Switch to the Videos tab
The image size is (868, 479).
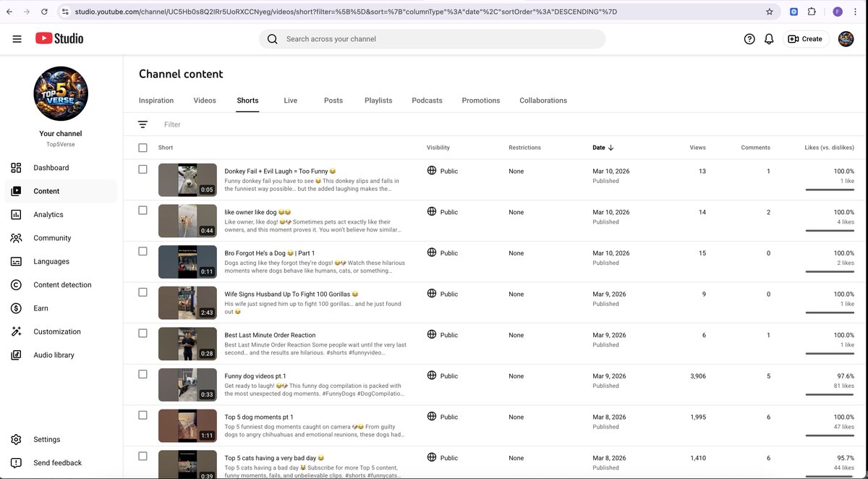coord(205,101)
